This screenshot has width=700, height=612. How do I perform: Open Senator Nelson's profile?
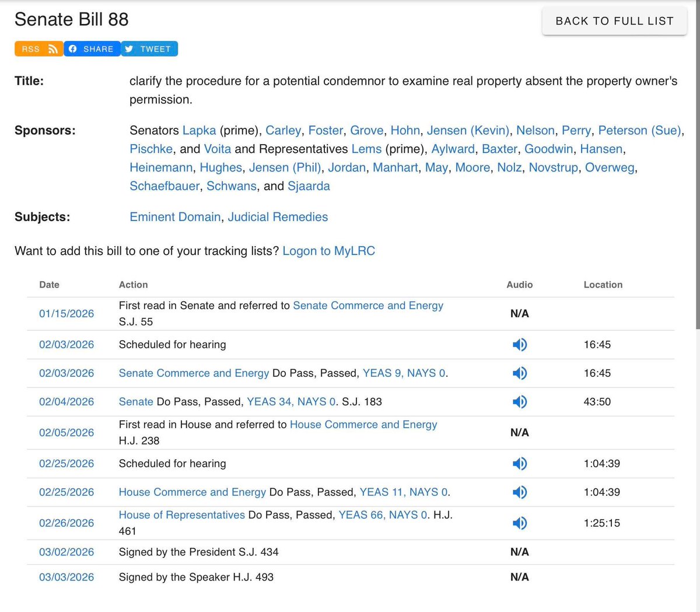pos(535,131)
